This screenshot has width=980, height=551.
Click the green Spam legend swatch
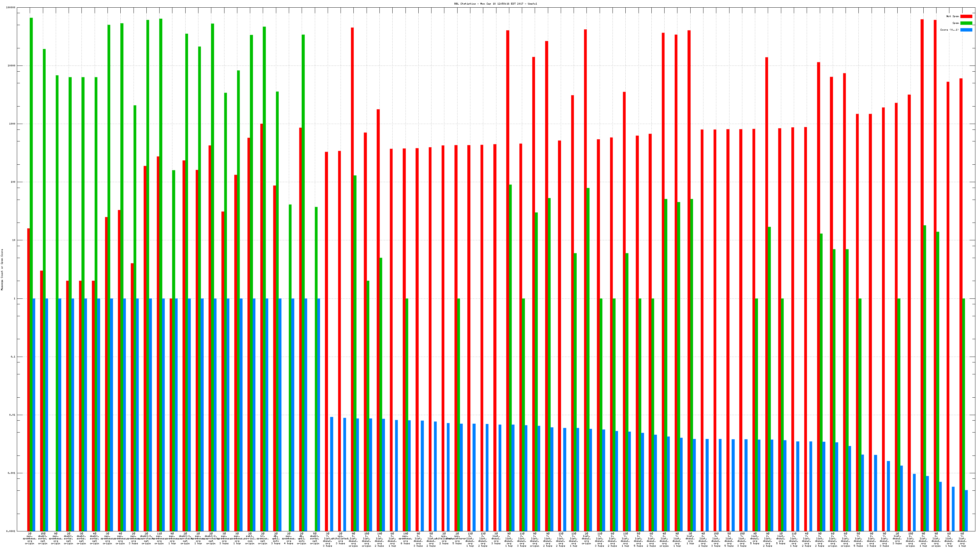[x=966, y=23]
